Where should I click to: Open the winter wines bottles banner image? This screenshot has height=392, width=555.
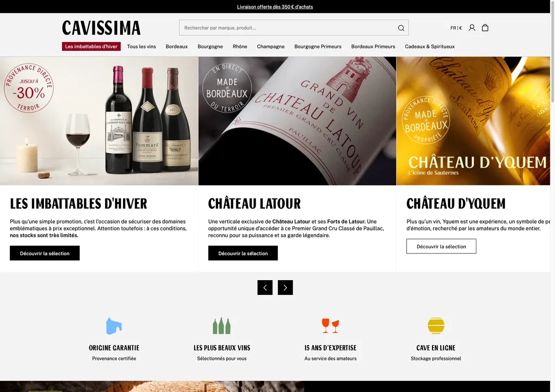click(99, 121)
